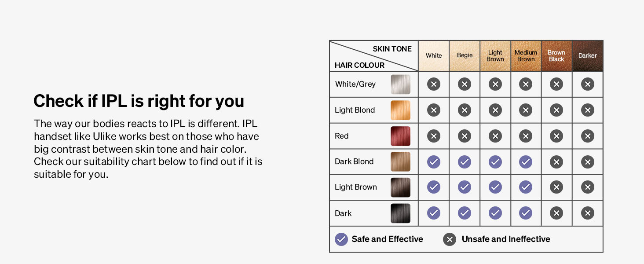Screen dimensions: 644x264
Task: Select the Medium Brown skin tone swatch
Action: (526, 56)
